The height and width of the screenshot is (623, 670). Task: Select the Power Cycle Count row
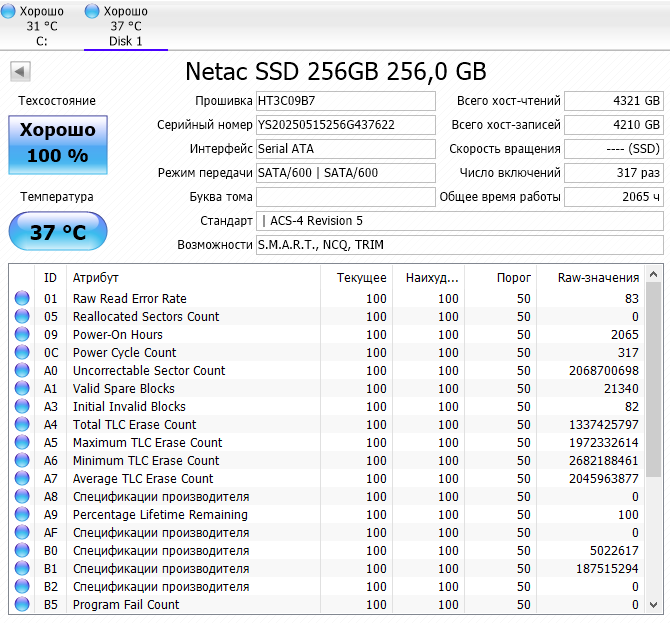(124, 353)
